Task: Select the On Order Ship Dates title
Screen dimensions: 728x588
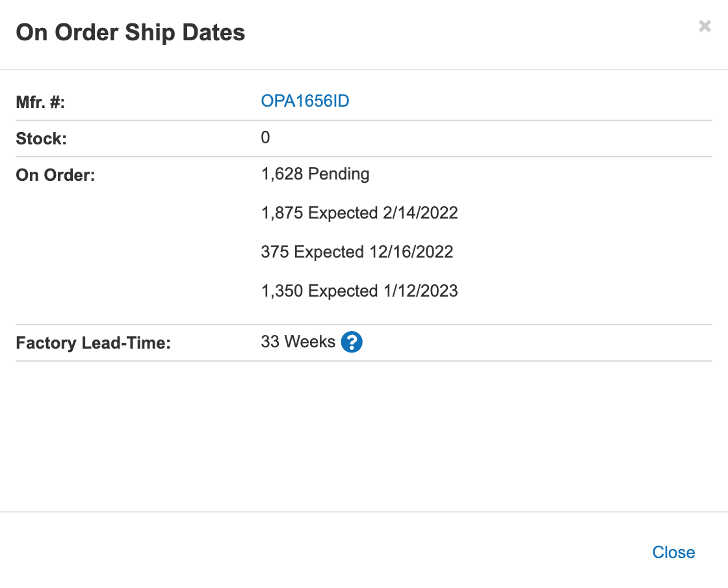Action: (131, 33)
